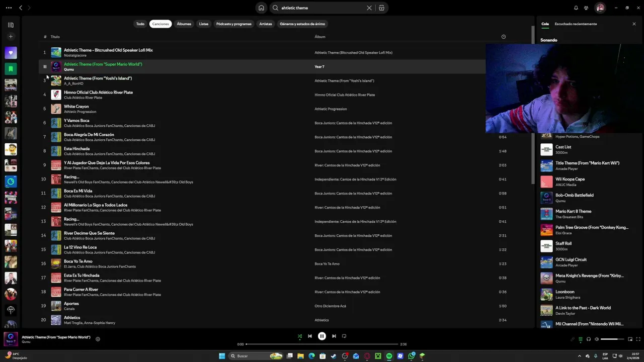Toggle repeat in the player
The width and height of the screenshot is (644, 362).
(344, 336)
